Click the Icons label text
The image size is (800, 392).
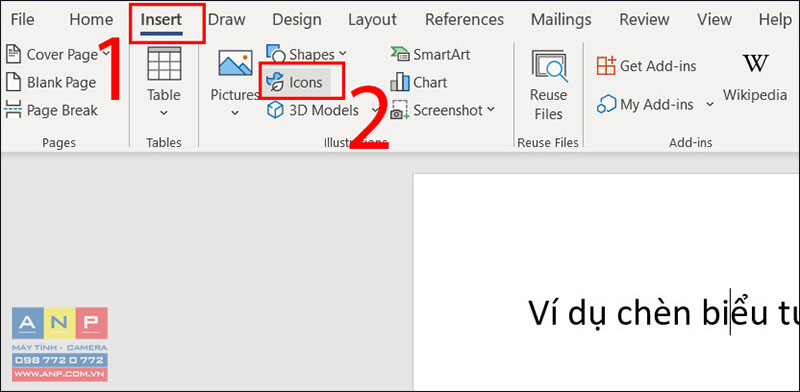[x=306, y=82]
